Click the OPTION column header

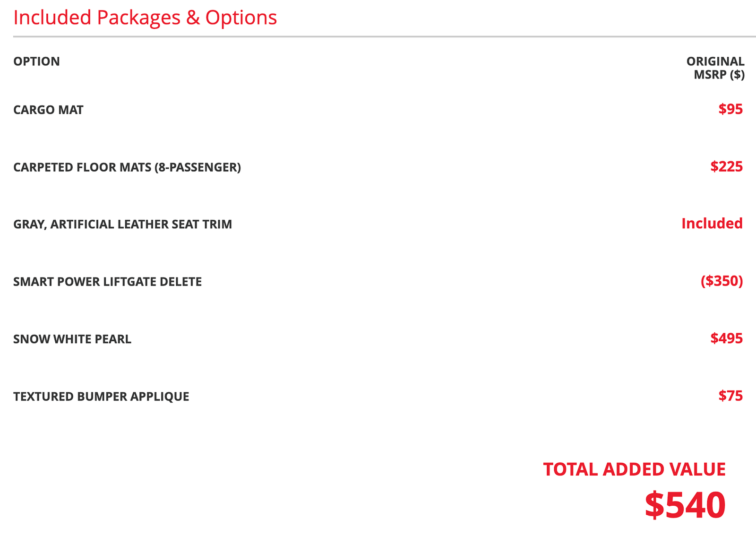pos(36,61)
